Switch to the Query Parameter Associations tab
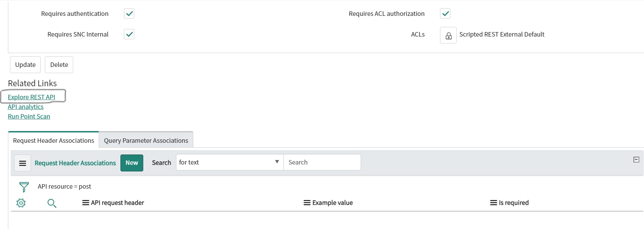This screenshot has width=644, height=229. pyautogui.click(x=146, y=140)
